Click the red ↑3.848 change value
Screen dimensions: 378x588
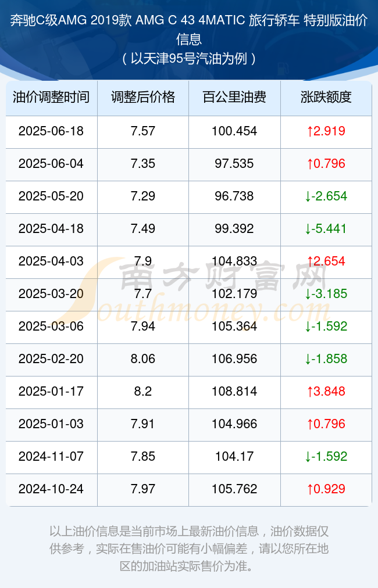[326, 392]
